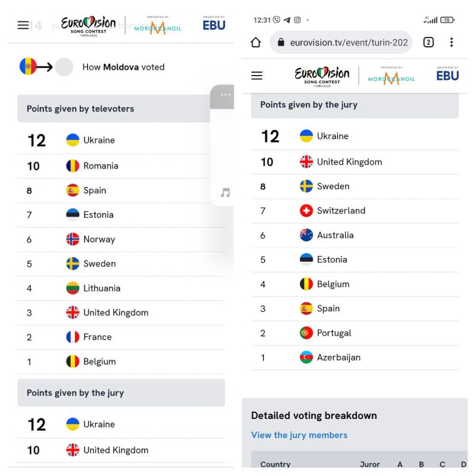This screenshot has width=476, height=476.
Task: Click the Azerbaijan flag in jury list
Action: tap(306, 358)
